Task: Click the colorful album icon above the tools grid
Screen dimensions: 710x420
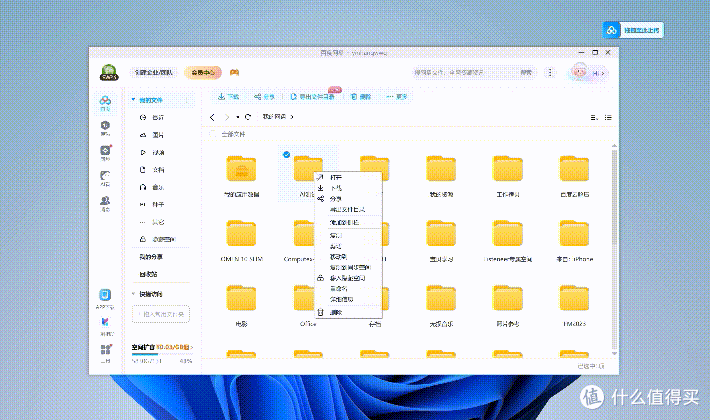Action: [x=106, y=322]
